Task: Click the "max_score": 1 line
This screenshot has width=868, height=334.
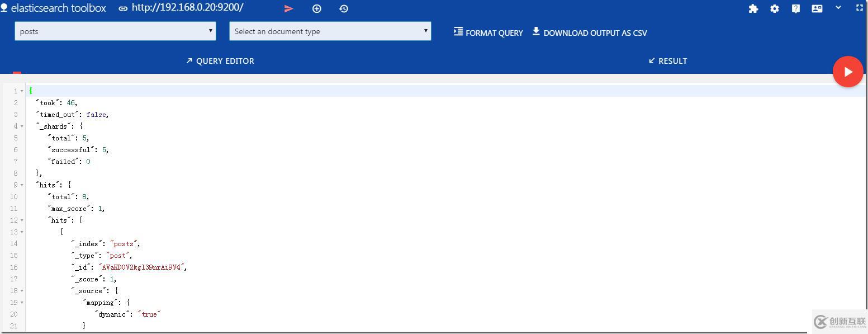Action: click(x=76, y=209)
